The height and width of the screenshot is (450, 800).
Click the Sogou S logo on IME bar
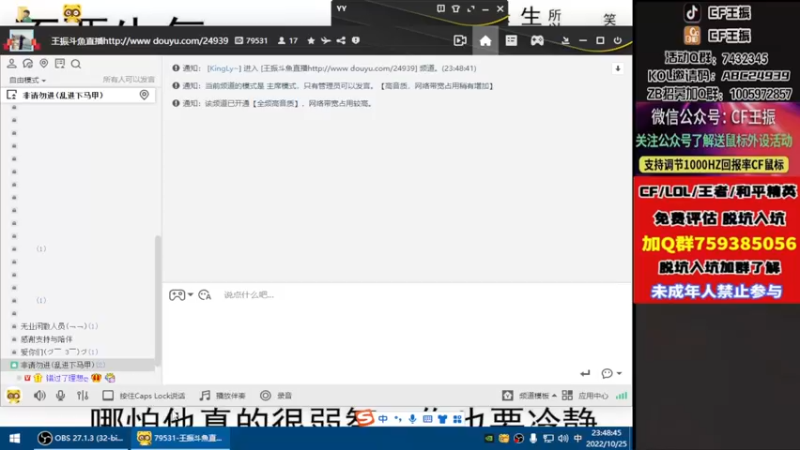(x=364, y=418)
